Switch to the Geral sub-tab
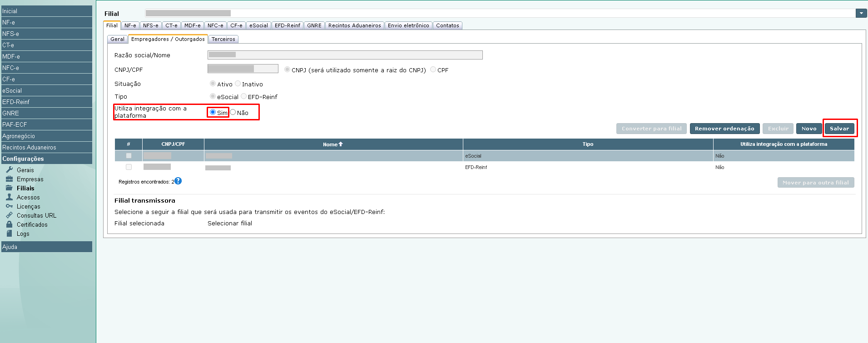This screenshot has width=868, height=343. (117, 39)
